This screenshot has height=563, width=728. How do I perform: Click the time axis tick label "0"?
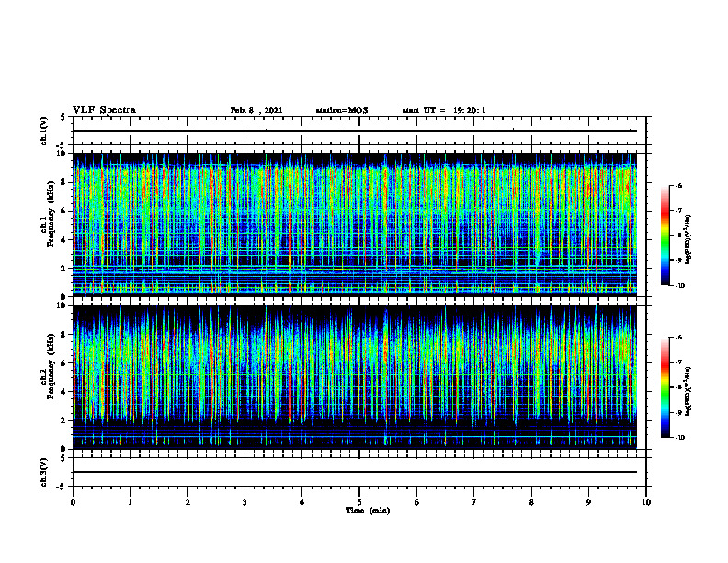73,502
